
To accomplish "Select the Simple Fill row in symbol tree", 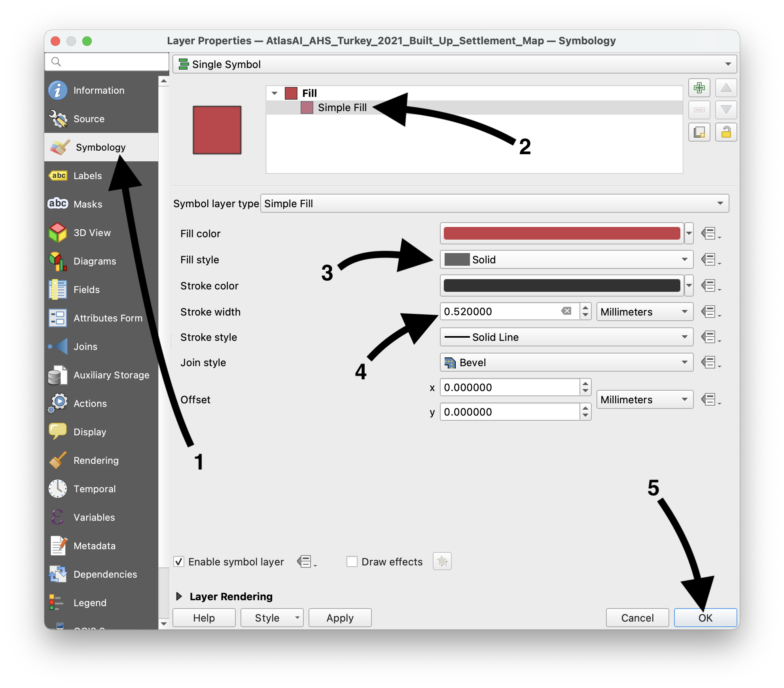I will pos(474,108).
